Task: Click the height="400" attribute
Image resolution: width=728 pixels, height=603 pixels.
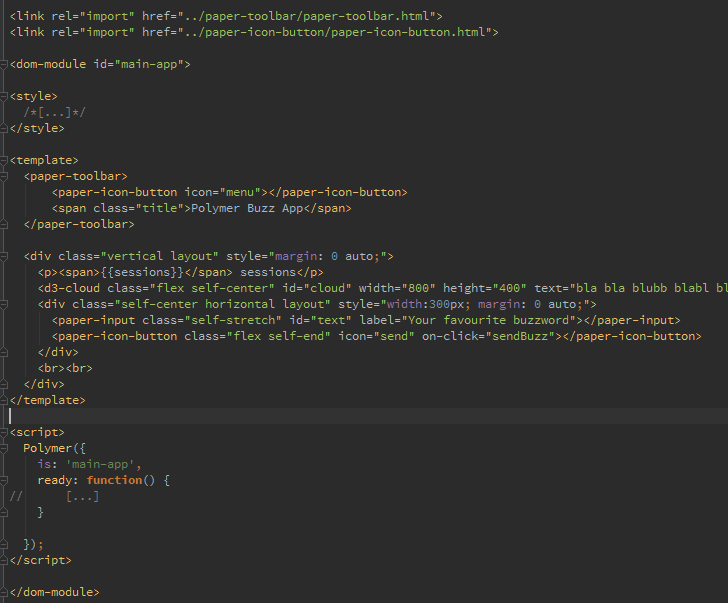Action: 485,288
